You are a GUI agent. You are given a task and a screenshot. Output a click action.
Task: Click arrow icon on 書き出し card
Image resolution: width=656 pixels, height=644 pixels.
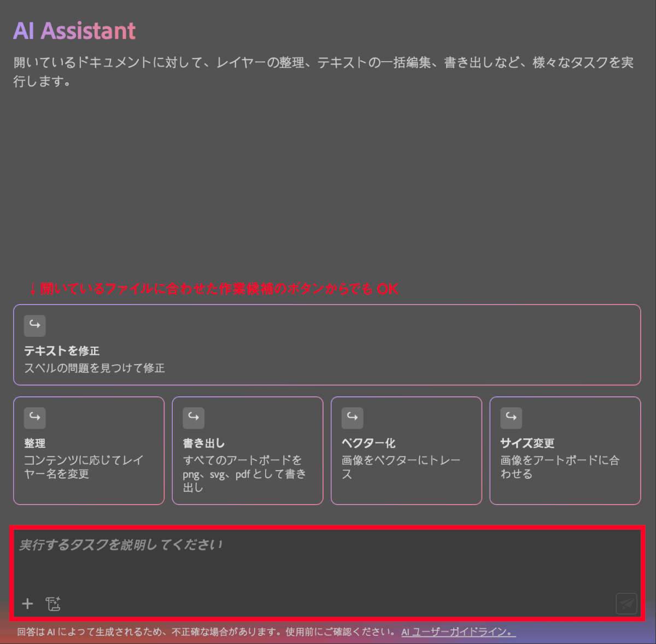(194, 418)
